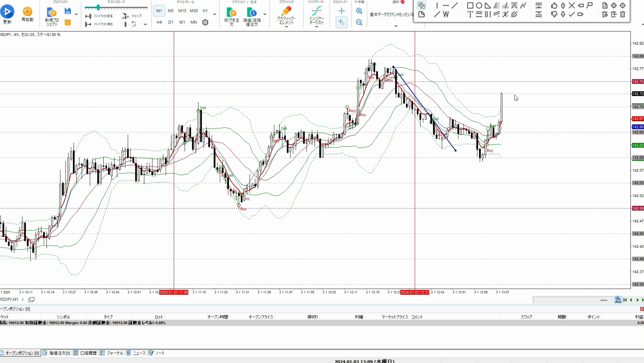Expand the Graphic Elements dropdown

click(286, 27)
